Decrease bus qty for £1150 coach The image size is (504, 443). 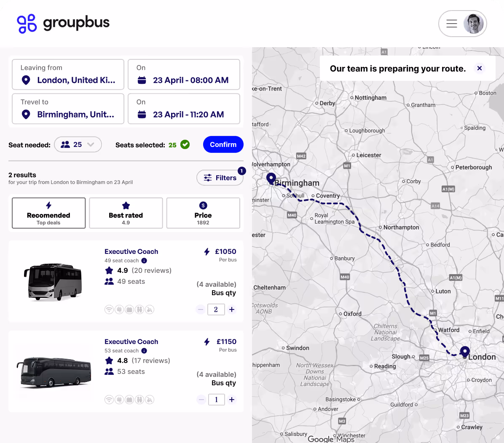click(201, 400)
